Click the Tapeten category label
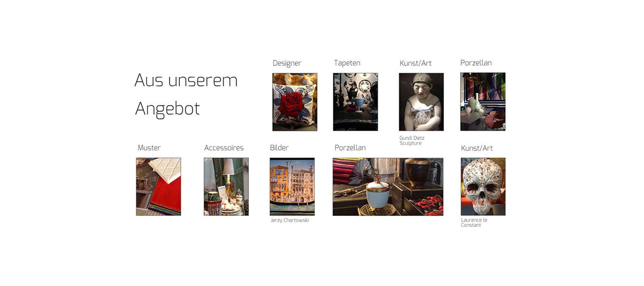This screenshot has height=286, width=644. point(347,63)
